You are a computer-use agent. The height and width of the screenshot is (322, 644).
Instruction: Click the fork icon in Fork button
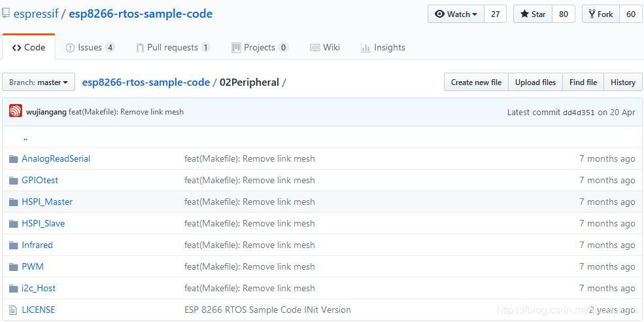click(592, 14)
